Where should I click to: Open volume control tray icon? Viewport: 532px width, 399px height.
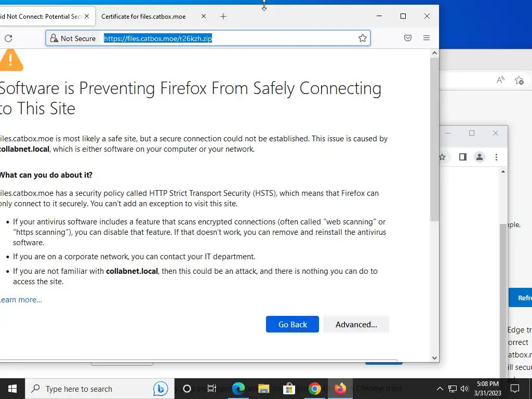[464, 389]
